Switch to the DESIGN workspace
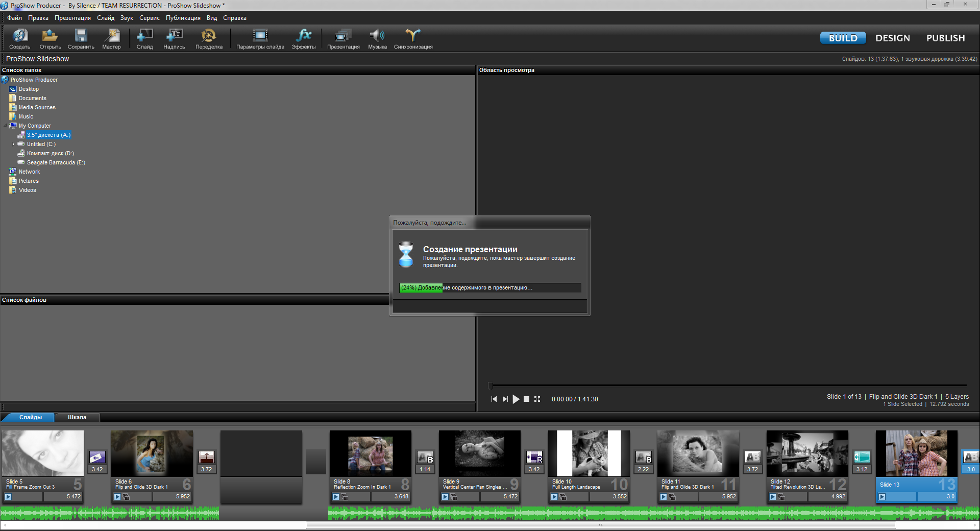980x531 pixels. coord(892,38)
